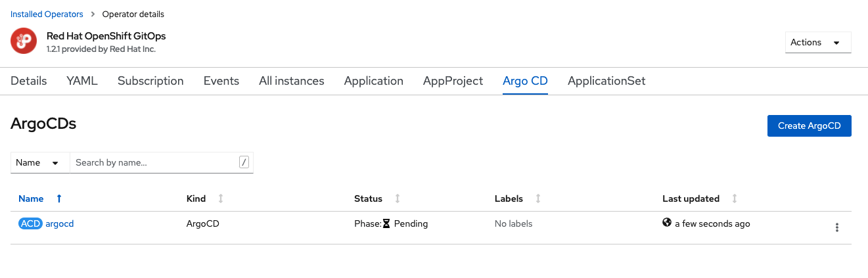The height and width of the screenshot is (278, 868).
Task: Open the Actions dropdown
Action: pos(818,43)
